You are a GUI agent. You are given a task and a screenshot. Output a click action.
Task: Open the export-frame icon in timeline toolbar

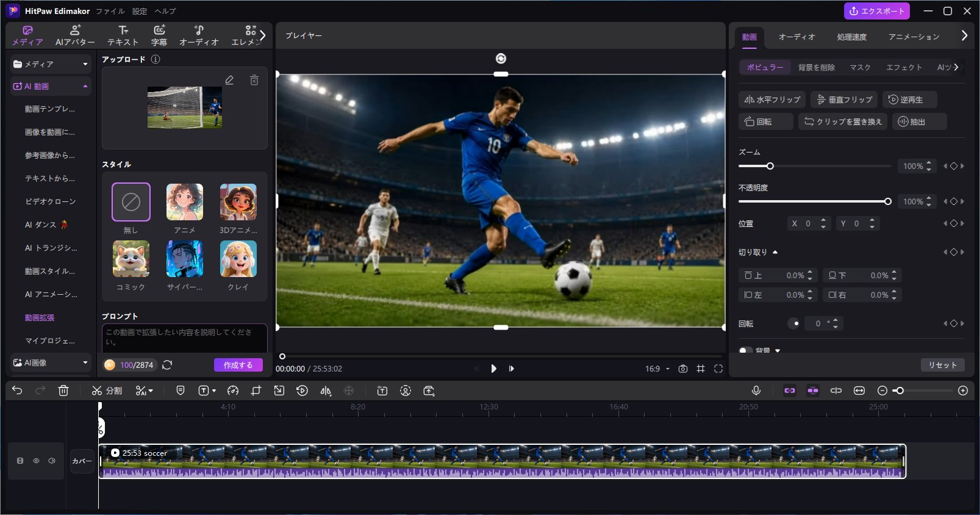pyautogui.click(x=429, y=391)
